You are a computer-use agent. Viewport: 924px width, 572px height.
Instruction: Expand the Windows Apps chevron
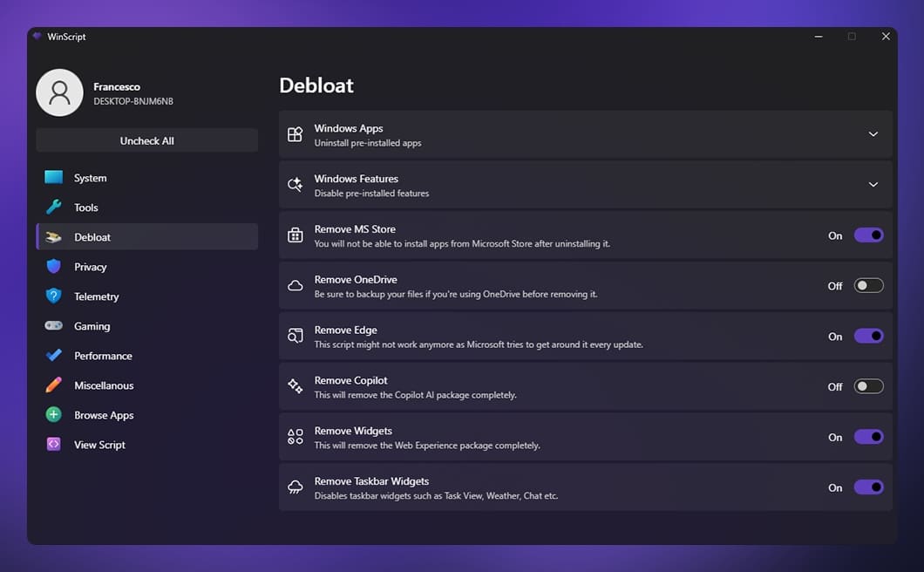873,134
